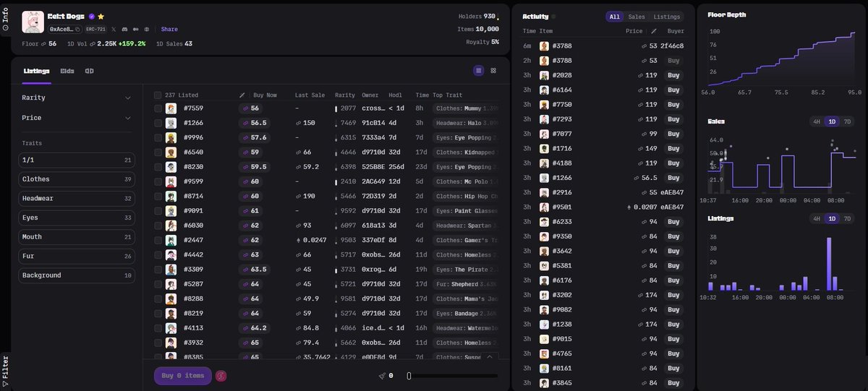Click the Felt Dogs collection avatar
The image size is (868, 391).
click(33, 22)
